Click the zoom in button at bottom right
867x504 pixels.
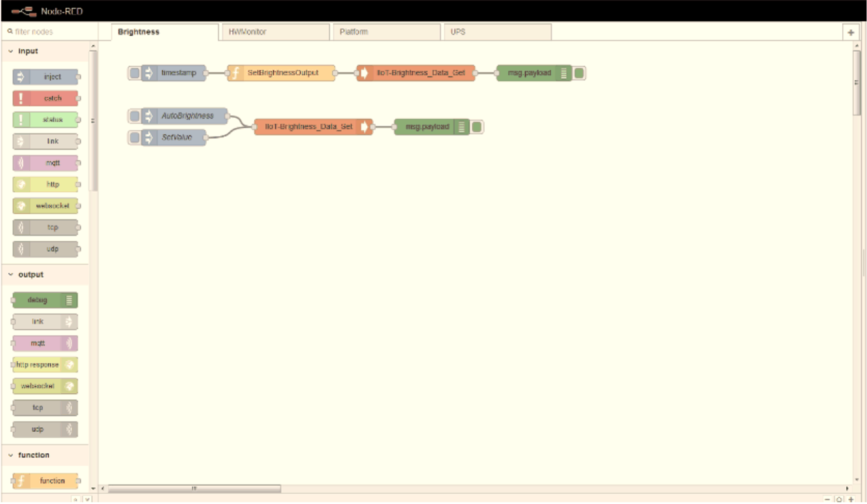click(x=851, y=500)
